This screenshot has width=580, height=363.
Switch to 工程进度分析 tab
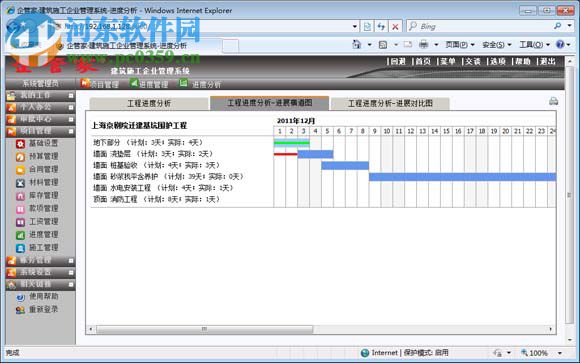(149, 103)
